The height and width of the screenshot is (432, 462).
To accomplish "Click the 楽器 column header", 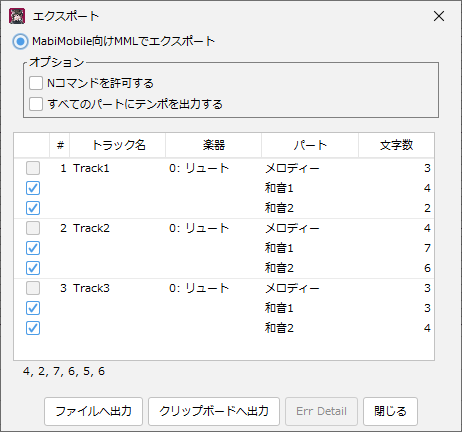I will (214, 145).
